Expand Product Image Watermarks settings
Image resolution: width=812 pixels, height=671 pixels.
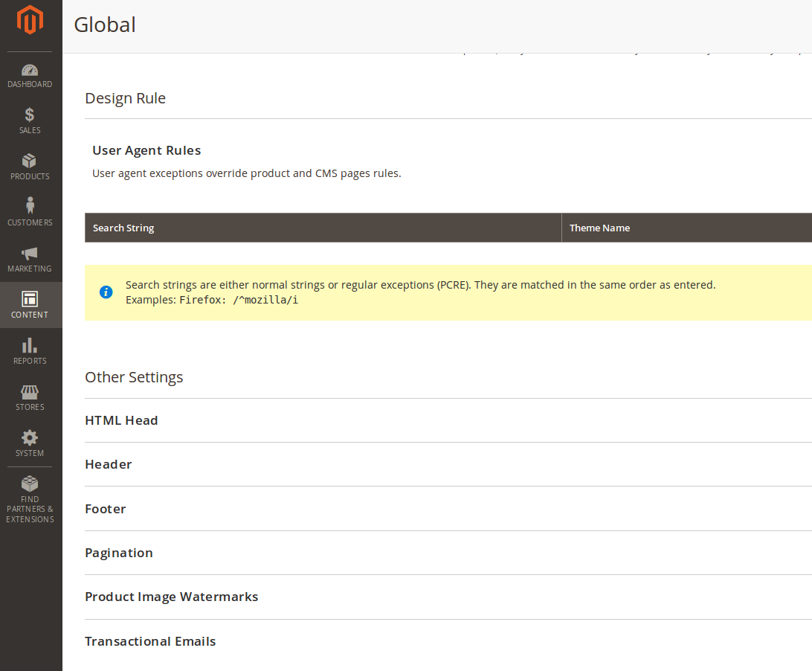coord(172,597)
